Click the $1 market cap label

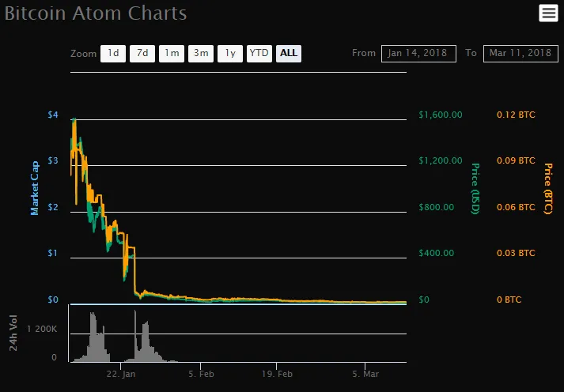53,253
